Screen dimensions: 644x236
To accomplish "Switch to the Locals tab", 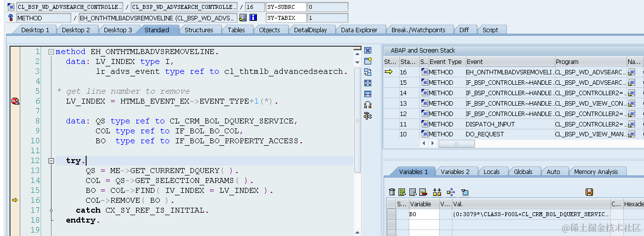I will tap(492, 172).
